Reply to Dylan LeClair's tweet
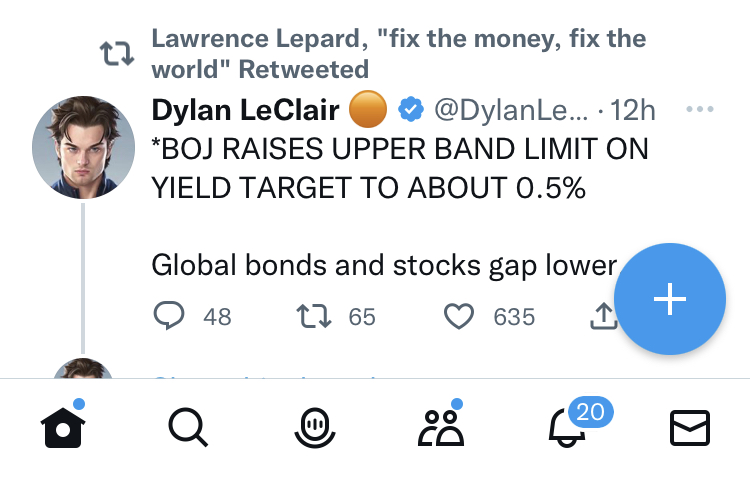The width and height of the screenshot is (750, 477). click(x=170, y=317)
